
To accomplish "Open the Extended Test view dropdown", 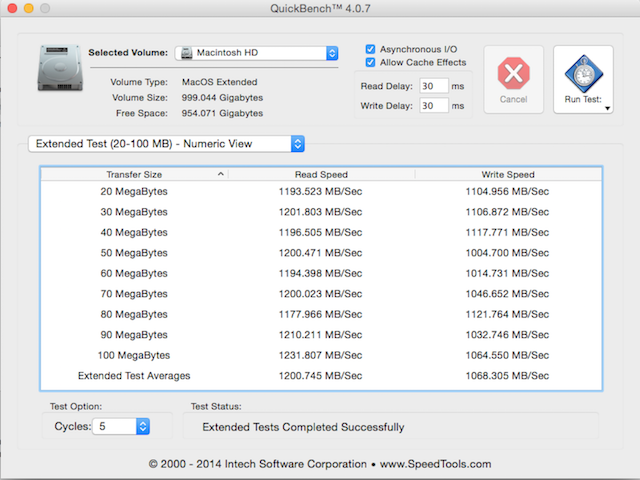I will point(166,144).
